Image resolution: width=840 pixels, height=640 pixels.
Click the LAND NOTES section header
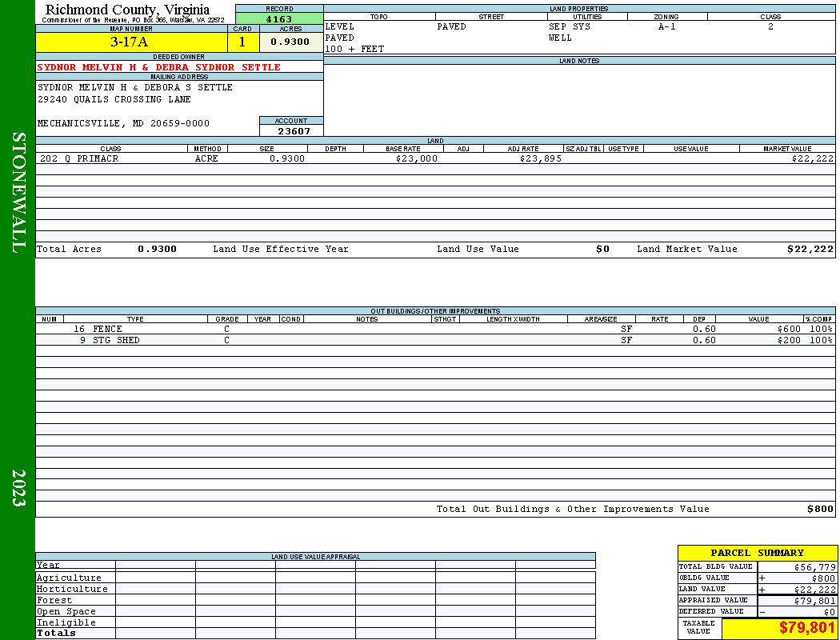point(579,61)
